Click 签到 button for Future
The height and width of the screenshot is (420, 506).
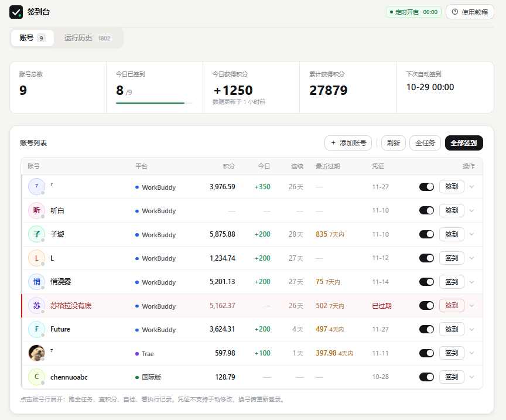452,329
